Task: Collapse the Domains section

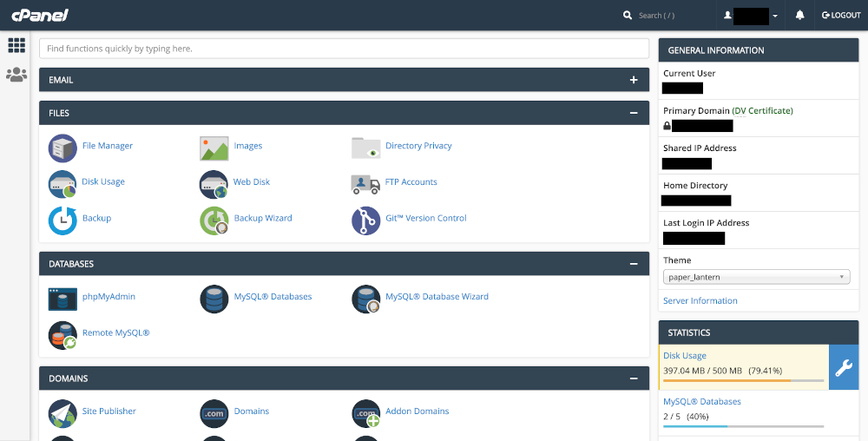Action: (x=634, y=378)
